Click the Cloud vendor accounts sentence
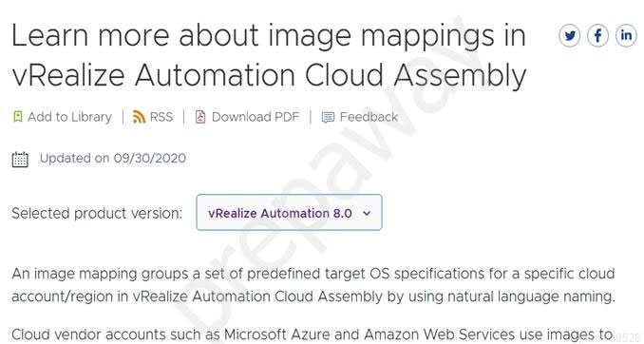The width and height of the screenshot is (644, 344). click(x=313, y=334)
